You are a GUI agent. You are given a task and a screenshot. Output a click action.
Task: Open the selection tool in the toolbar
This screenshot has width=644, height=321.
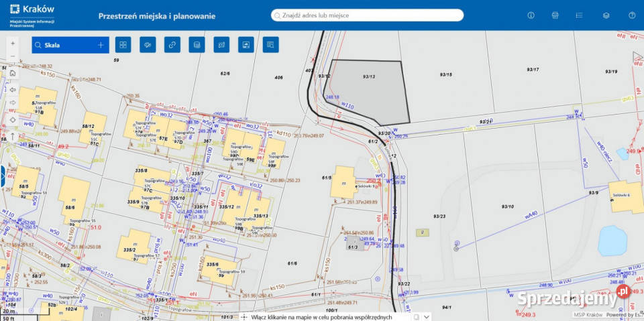coord(221,45)
